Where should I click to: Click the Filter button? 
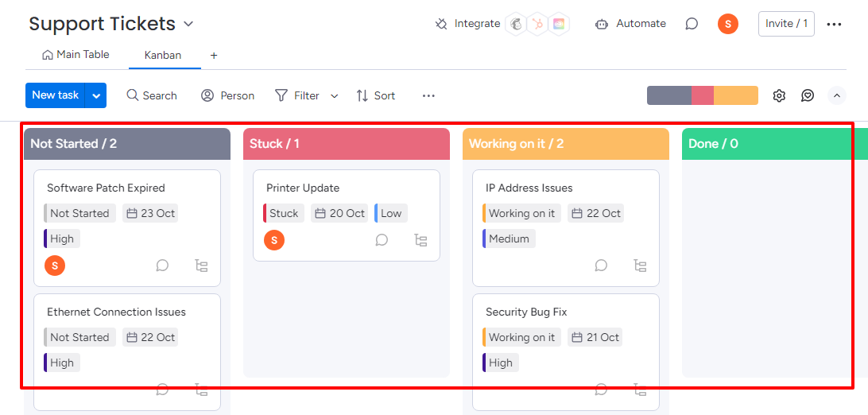(x=297, y=95)
